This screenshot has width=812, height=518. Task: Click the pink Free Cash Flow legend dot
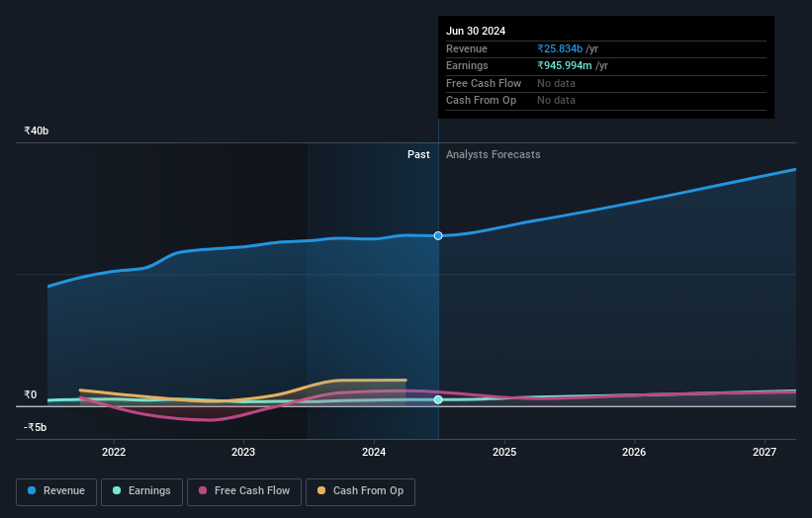(203, 490)
